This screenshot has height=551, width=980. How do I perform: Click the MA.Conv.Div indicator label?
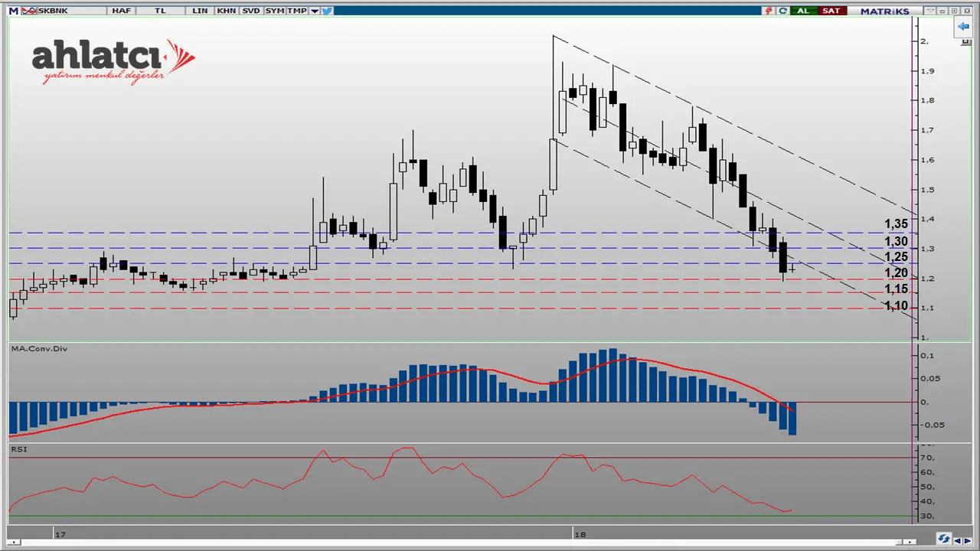(38, 349)
